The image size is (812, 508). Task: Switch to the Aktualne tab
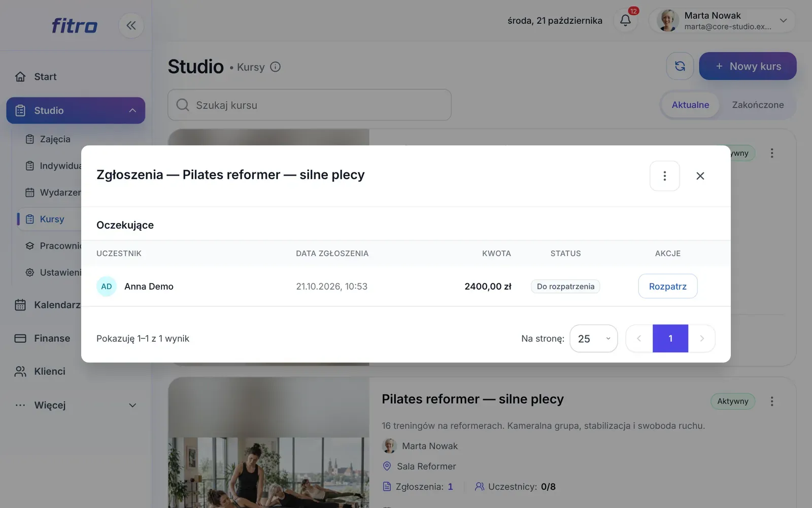tap(690, 105)
